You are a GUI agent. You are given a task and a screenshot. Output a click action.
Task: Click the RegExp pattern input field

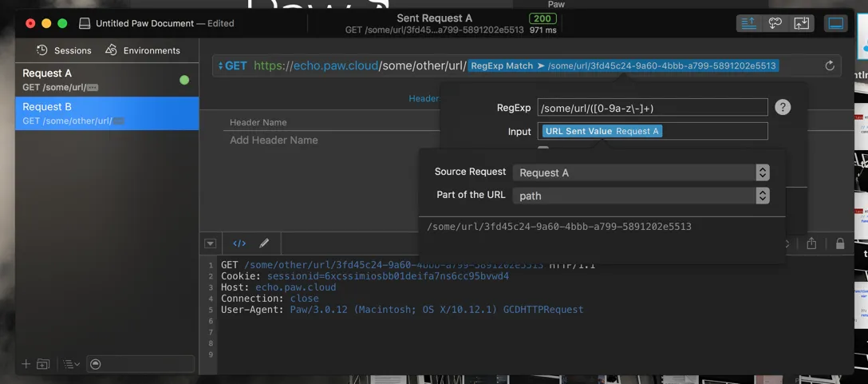tap(653, 108)
